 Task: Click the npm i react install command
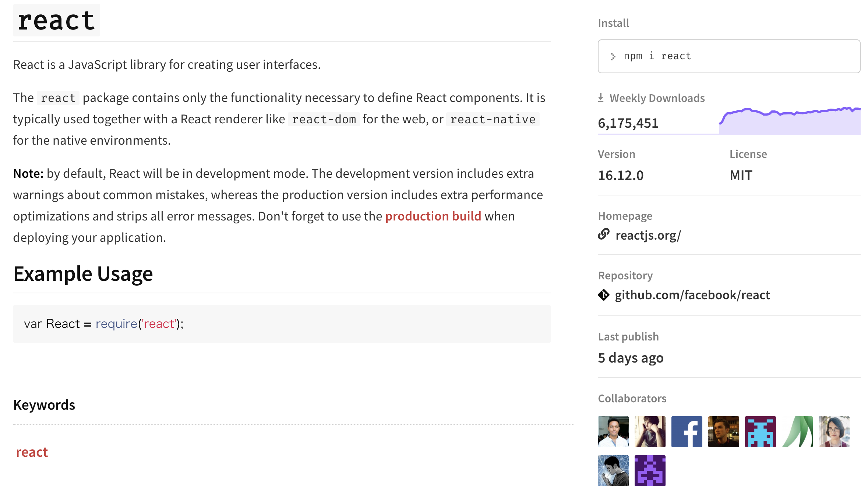[x=657, y=56]
